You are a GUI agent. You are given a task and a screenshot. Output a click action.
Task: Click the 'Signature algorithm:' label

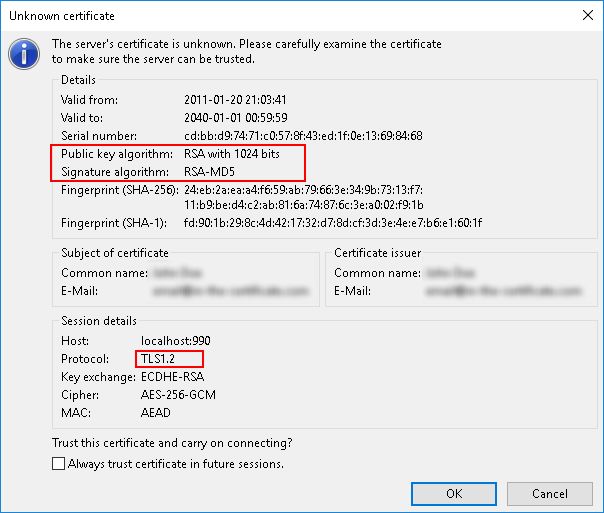click(115, 171)
